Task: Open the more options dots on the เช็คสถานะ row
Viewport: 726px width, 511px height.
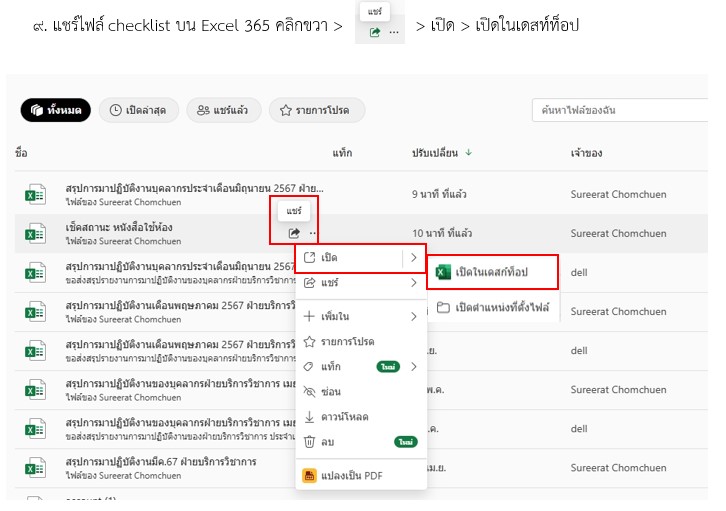Action: (311, 233)
